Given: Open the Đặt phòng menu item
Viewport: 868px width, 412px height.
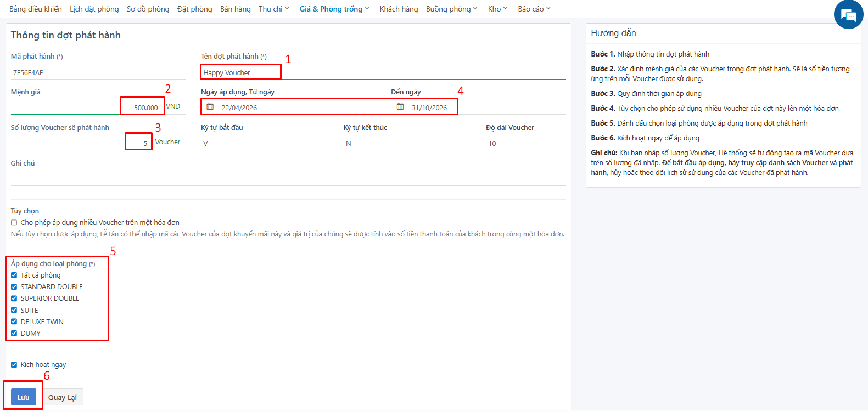Looking at the screenshot, I should (195, 9).
